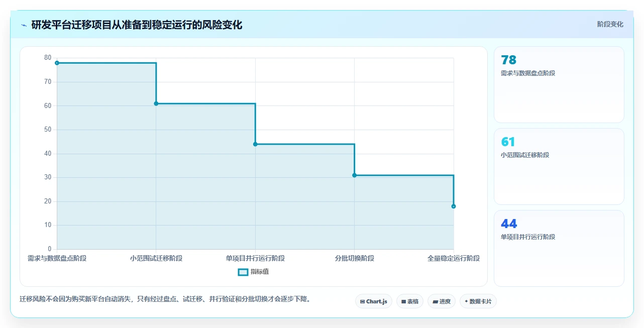Image resolution: width=644 pixels, height=328 pixels.
Task: Click the 44 单项目并行运行阶段 card
Action: pos(559,248)
